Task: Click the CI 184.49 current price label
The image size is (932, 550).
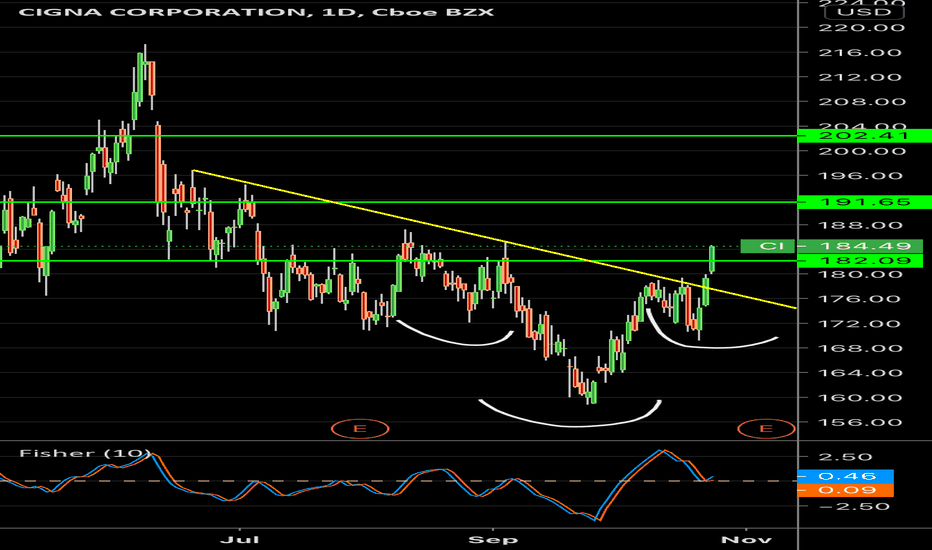Action: coord(832,246)
